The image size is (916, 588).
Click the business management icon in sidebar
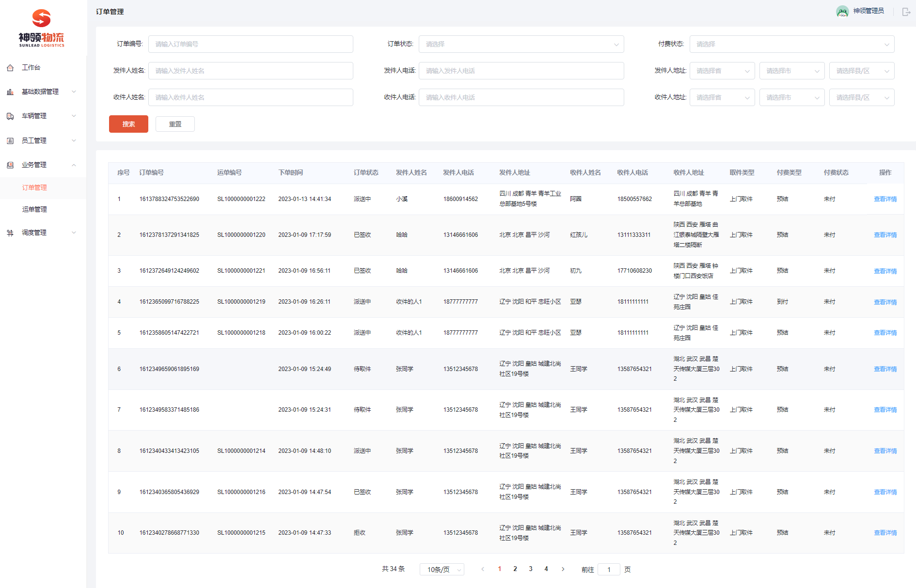[x=10, y=165]
